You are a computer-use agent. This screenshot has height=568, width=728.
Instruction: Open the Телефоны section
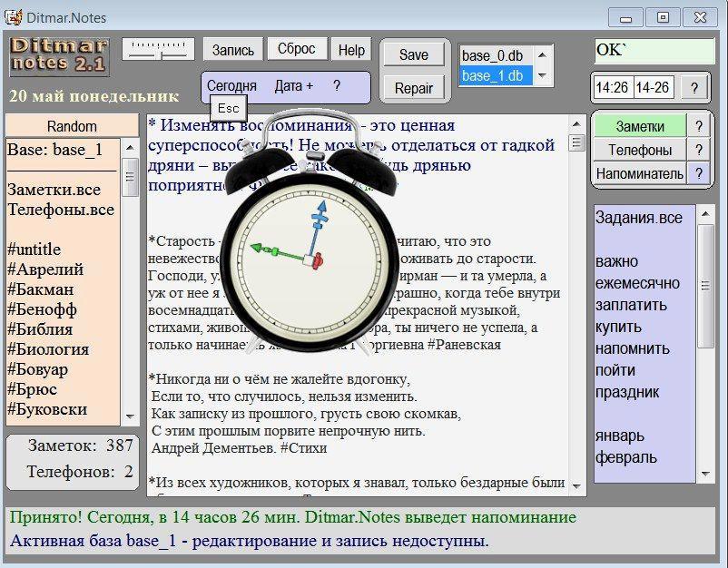pyautogui.click(x=639, y=151)
